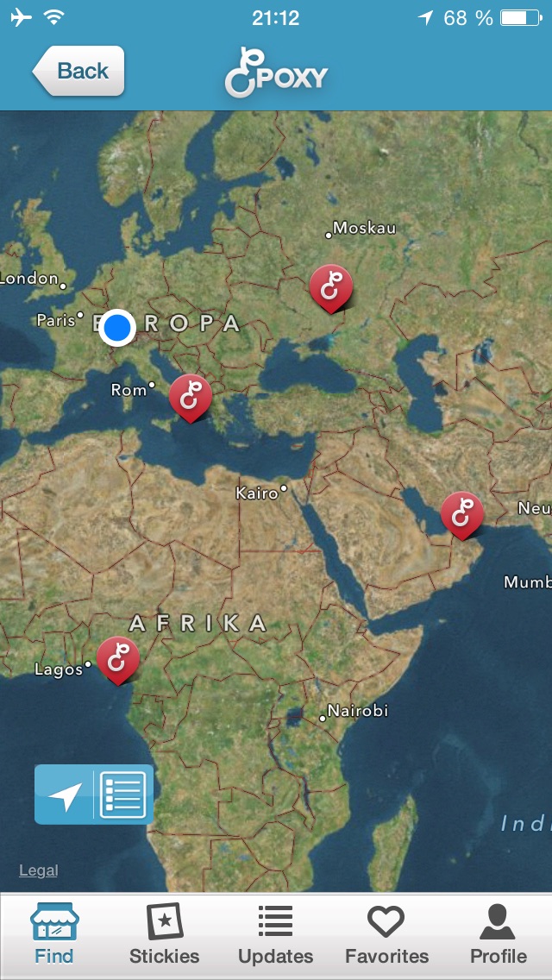Screen dimensions: 552x980
Task: Switch to list view icon
Action: tap(123, 795)
